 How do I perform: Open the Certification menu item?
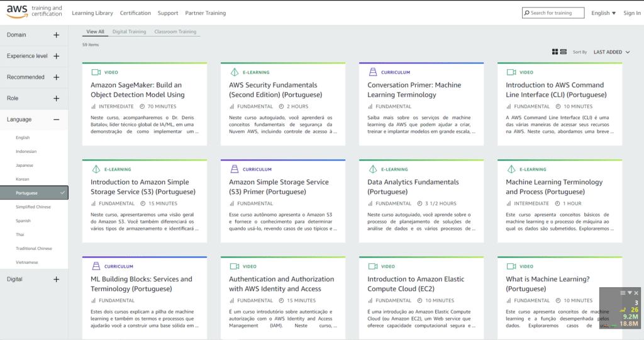[x=135, y=13]
